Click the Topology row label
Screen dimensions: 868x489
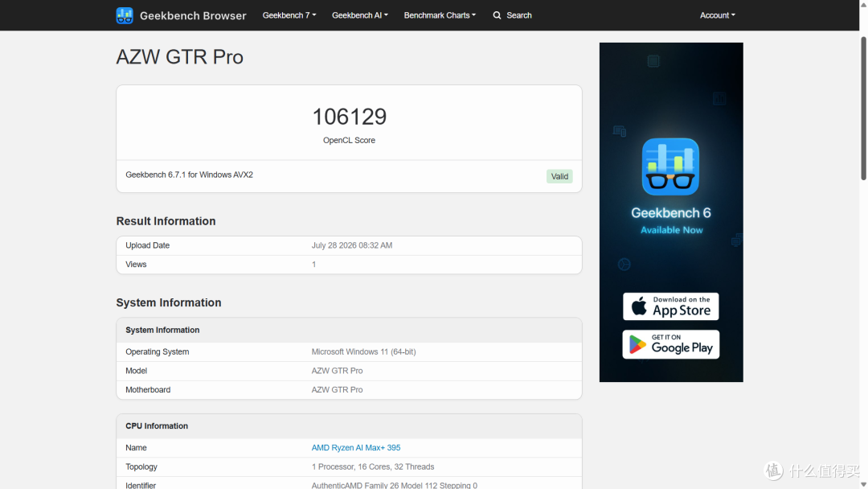click(141, 466)
